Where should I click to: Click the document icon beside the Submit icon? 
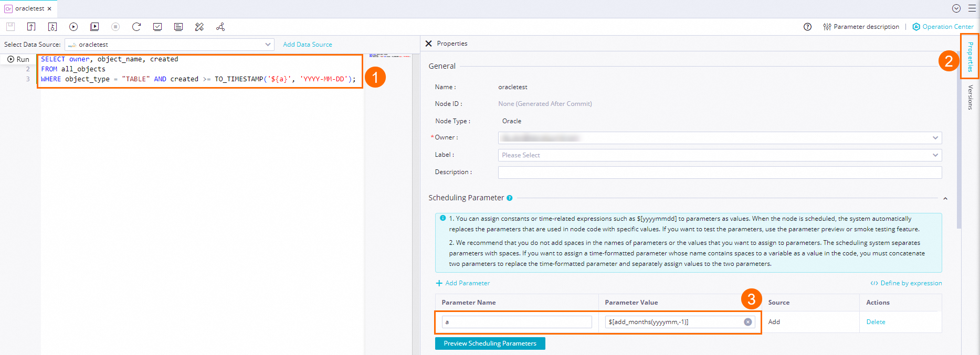[x=52, y=27]
